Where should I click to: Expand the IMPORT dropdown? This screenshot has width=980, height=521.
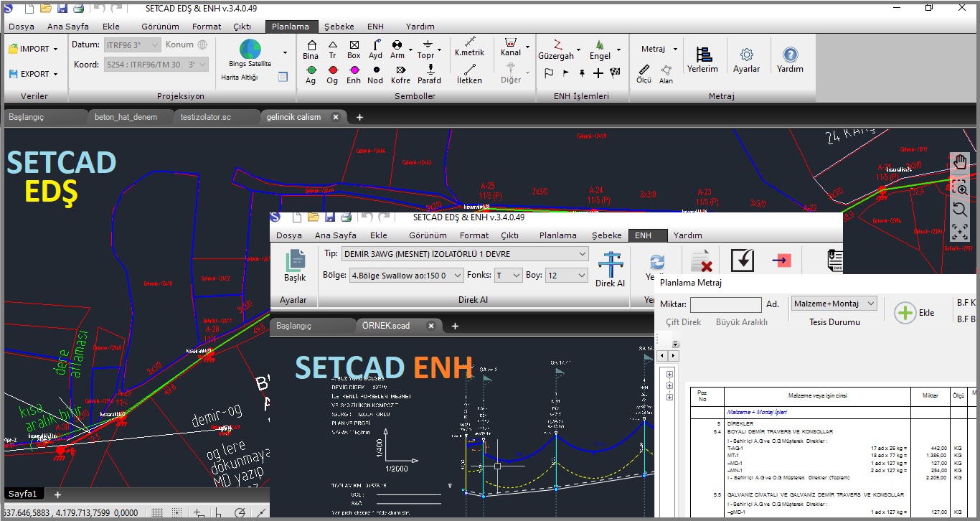[55, 49]
